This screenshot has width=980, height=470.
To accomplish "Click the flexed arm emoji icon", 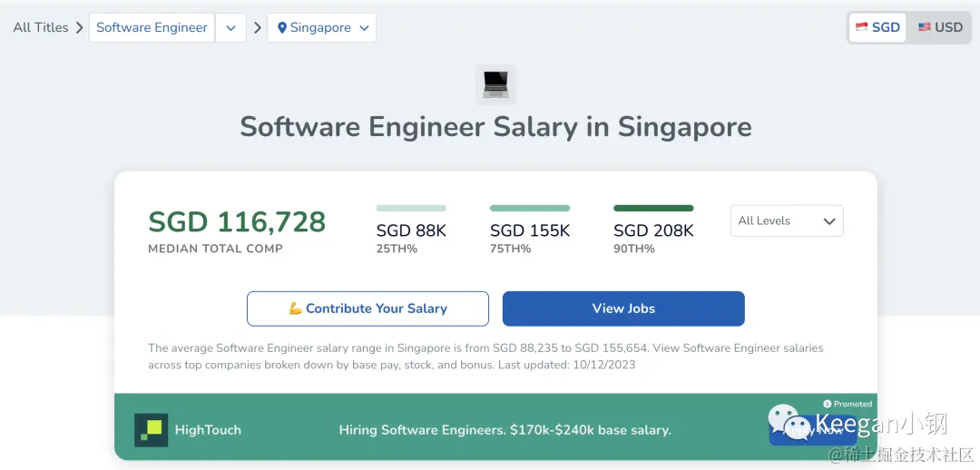I will coord(295,308).
